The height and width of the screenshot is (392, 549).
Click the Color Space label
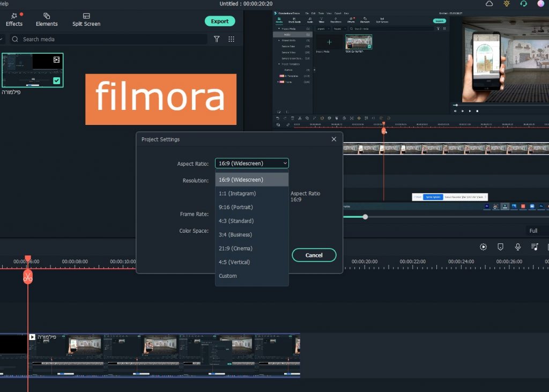(x=194, y=231)
